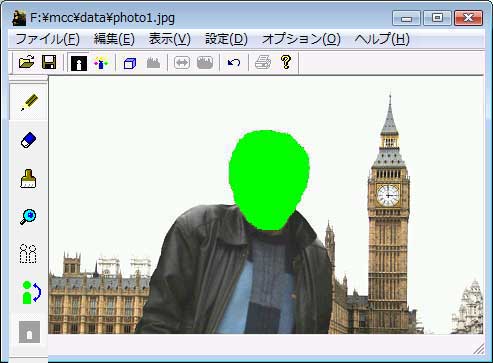Click the Big Ben clock face in the image
The image size is (493, 363).
pos(388,195)
